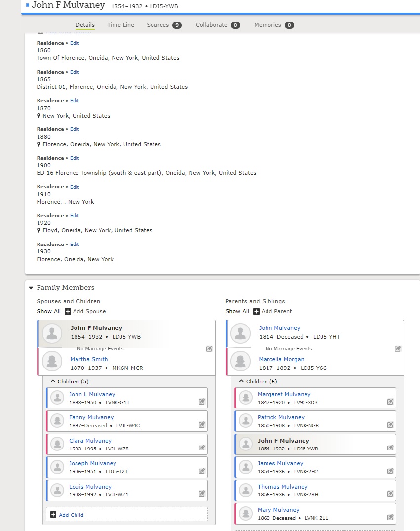The height and width of the screenshot is (531, 420).
Task: Collapse the Family Members section
Action: coord(31,288)
